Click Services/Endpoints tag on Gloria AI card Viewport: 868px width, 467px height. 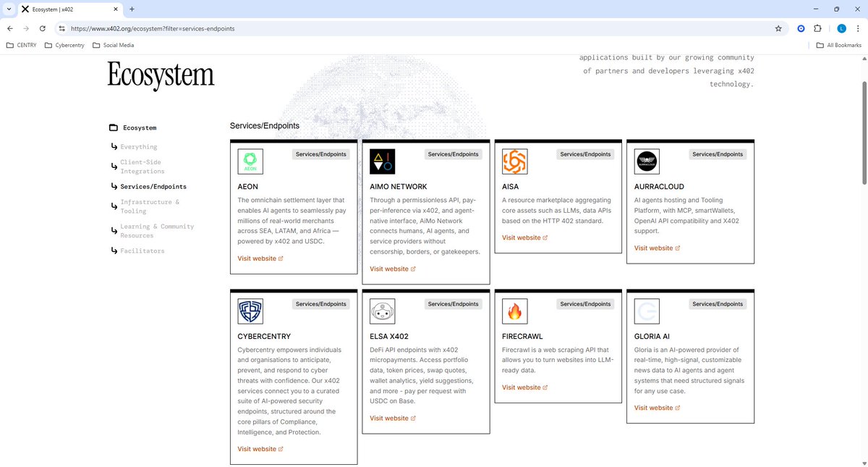point(718,304)
